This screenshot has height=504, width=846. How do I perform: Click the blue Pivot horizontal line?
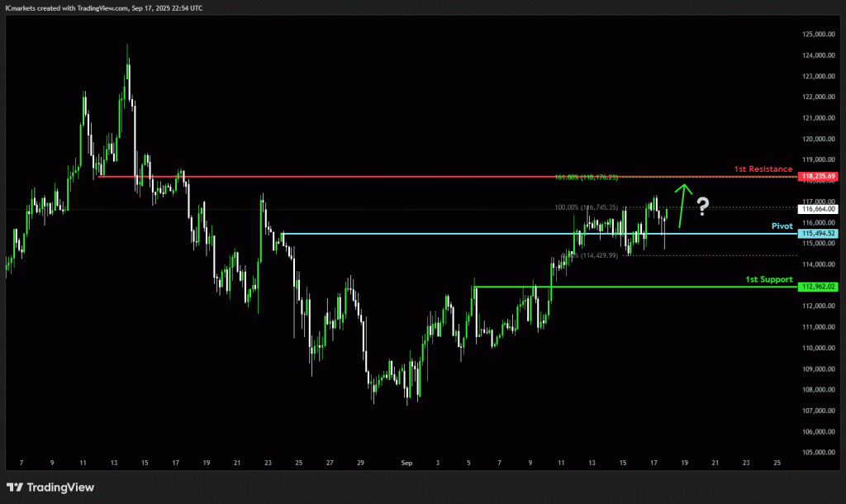pos(539,234)
